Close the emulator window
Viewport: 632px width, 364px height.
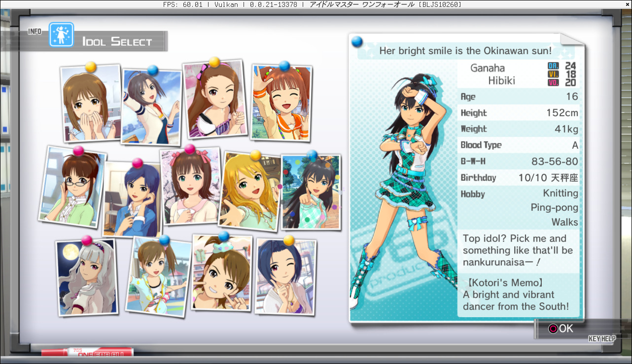(x=627, y=4)
